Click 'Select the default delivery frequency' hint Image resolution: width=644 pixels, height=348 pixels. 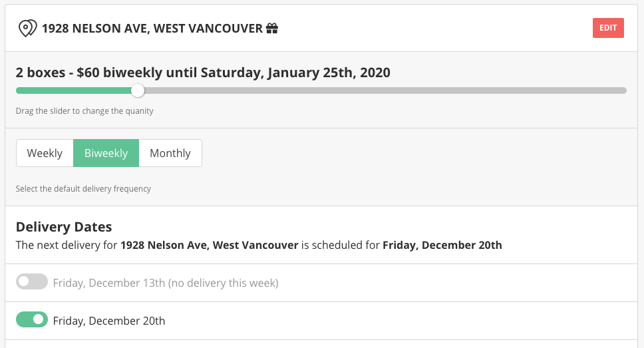point(83,189)
